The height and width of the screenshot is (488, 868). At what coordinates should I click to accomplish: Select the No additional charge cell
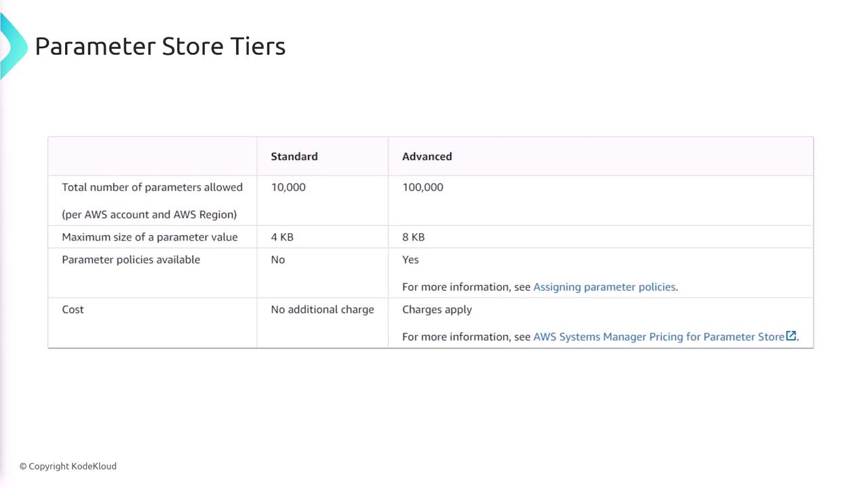tap(322, 309)
